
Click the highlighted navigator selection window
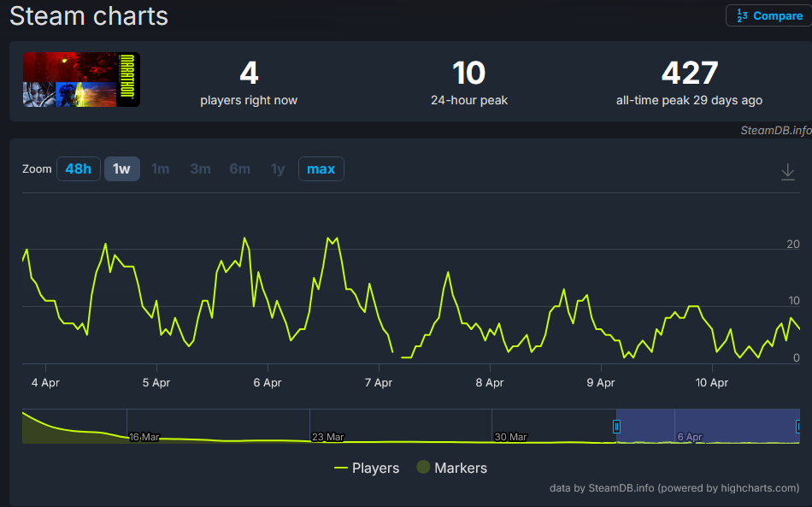click(x=708, y=426)
